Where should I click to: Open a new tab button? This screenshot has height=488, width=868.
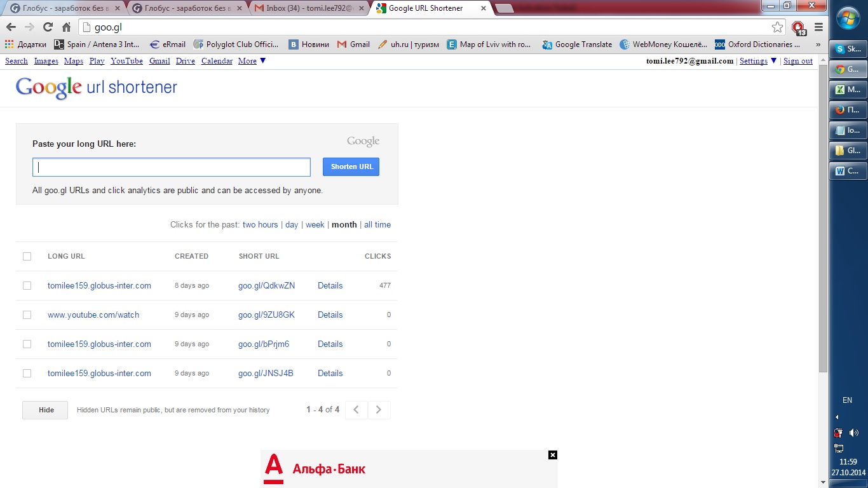click(505, 8)
